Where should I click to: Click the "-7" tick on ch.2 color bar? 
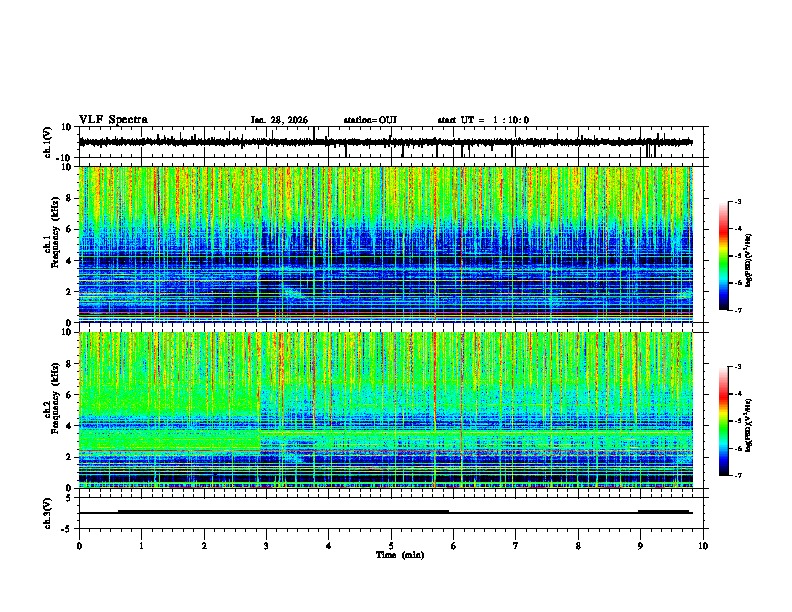pos(738,476)
